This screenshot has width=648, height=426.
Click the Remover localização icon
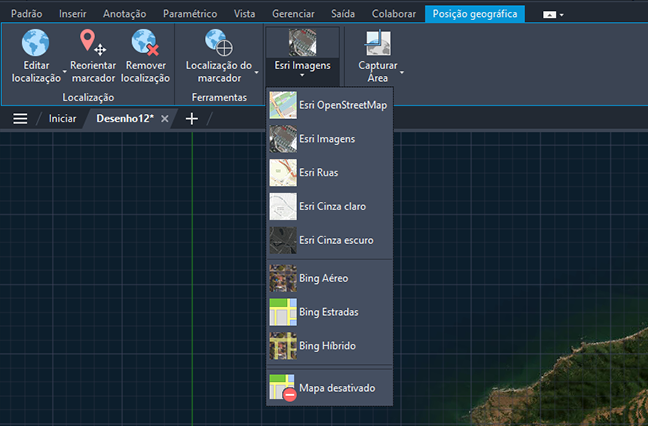pos(145,42)
